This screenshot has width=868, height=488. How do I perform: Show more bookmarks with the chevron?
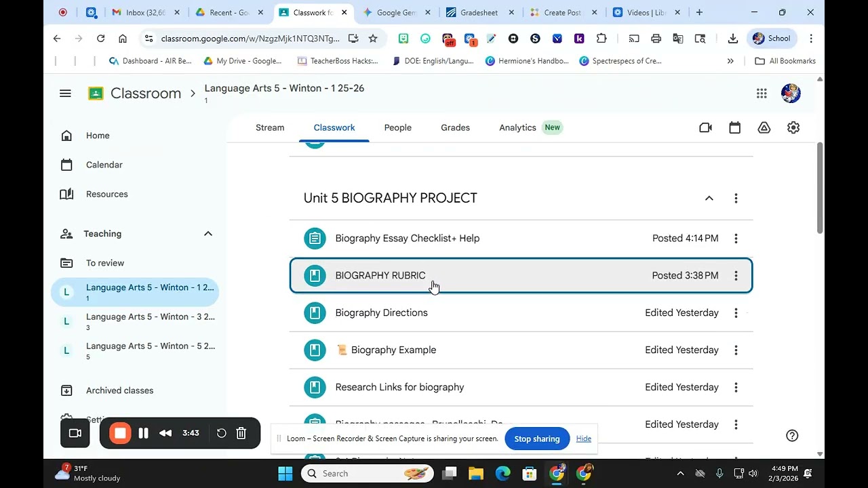click(x=730, y=61)
